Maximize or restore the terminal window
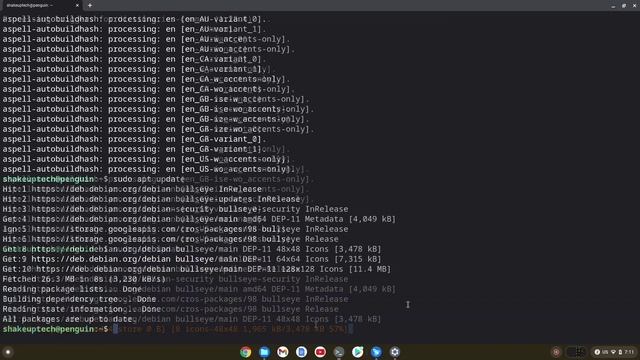Screen dimensions: 640x360 tap(624, 6)
